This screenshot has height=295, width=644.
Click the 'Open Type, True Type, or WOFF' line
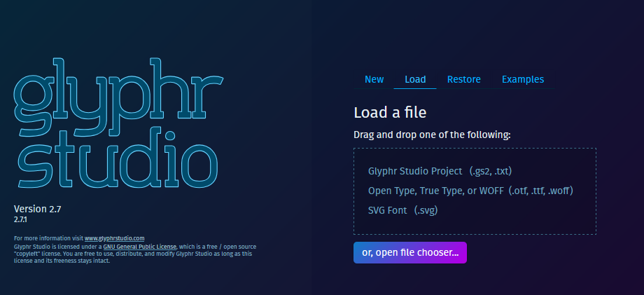435,191
